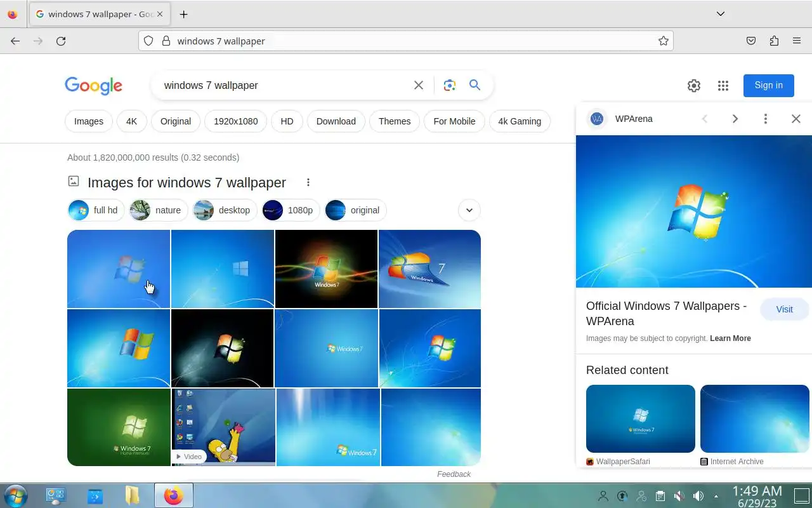
Task: Visit the WPArena page
Action: pos(785,309)
